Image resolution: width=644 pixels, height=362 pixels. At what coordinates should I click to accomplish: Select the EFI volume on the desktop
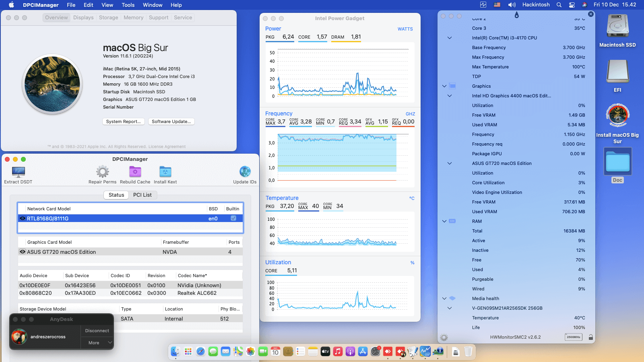coord(617,76)
